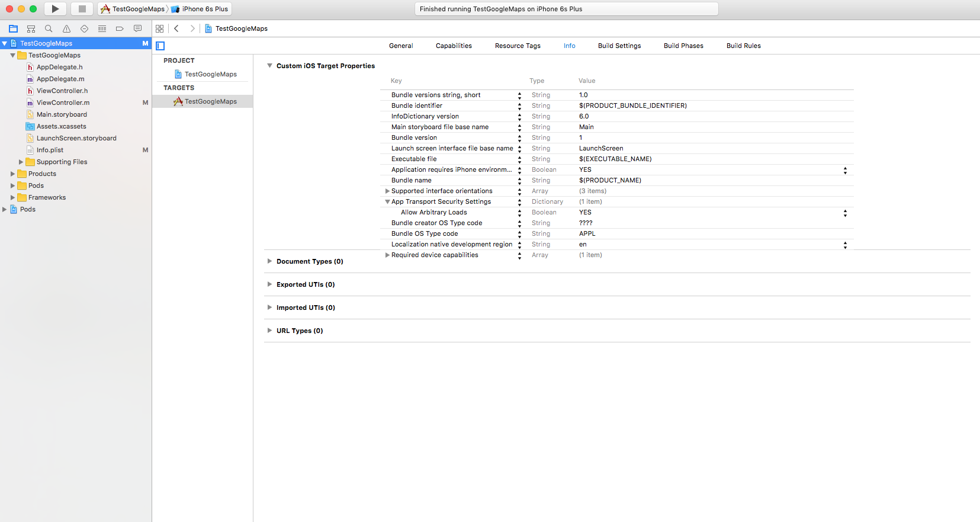Open key stepper for Bundle identifier row
980x522 pixels.
coord(519,105)
